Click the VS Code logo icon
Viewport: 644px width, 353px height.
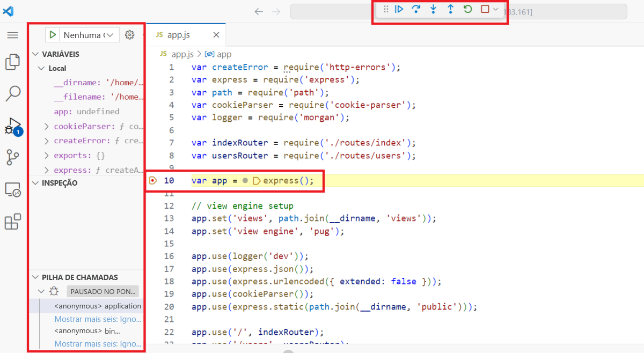click(8, 11)
